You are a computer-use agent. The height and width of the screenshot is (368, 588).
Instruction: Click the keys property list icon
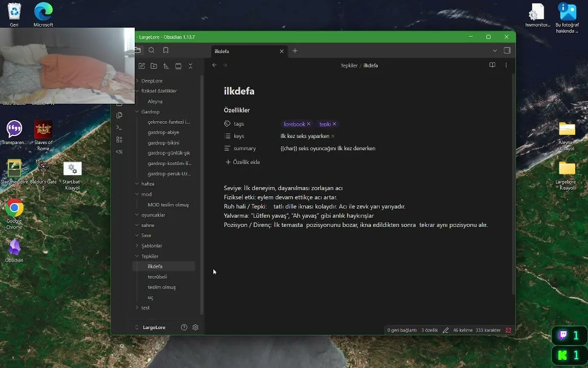pyautogui.click(x=227, y=136)
